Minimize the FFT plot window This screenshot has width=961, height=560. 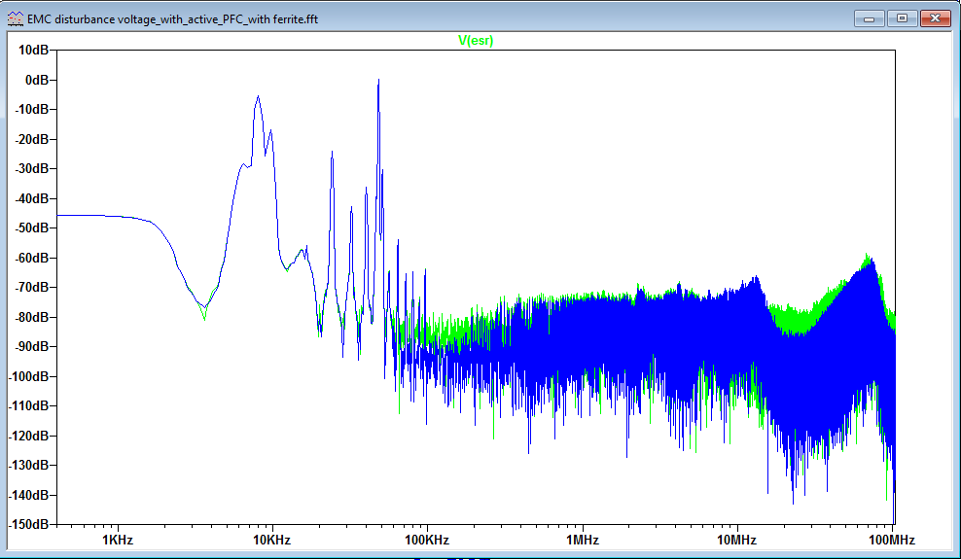[x=869, y=18]
